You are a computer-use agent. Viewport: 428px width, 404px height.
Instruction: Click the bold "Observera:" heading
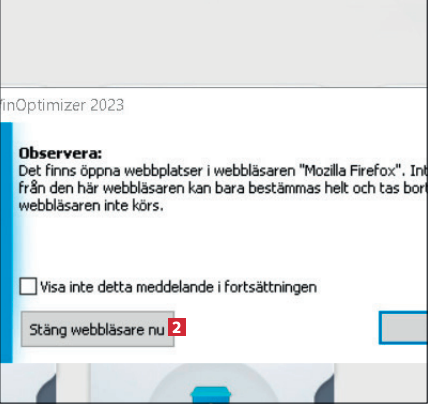point(60,153)
